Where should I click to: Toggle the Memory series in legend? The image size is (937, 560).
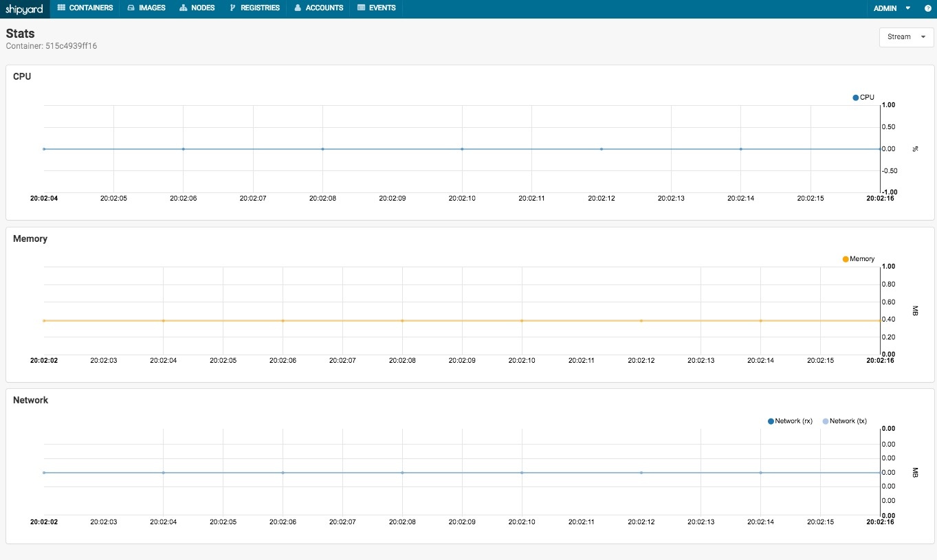[x=859, y=259]
